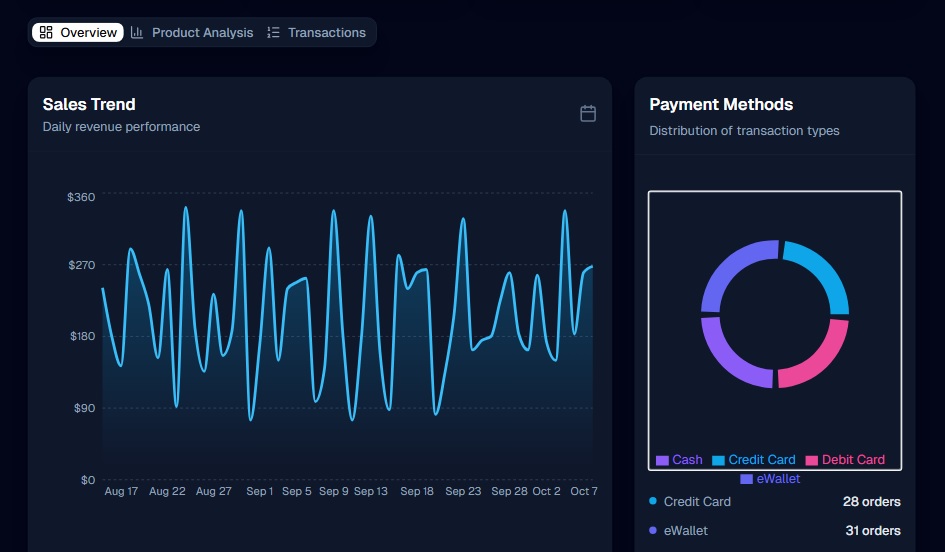Viewport: 945px width, 552px height.
Task: Click the Credit Card row label below chart
Action: click(x=697, y=501)
